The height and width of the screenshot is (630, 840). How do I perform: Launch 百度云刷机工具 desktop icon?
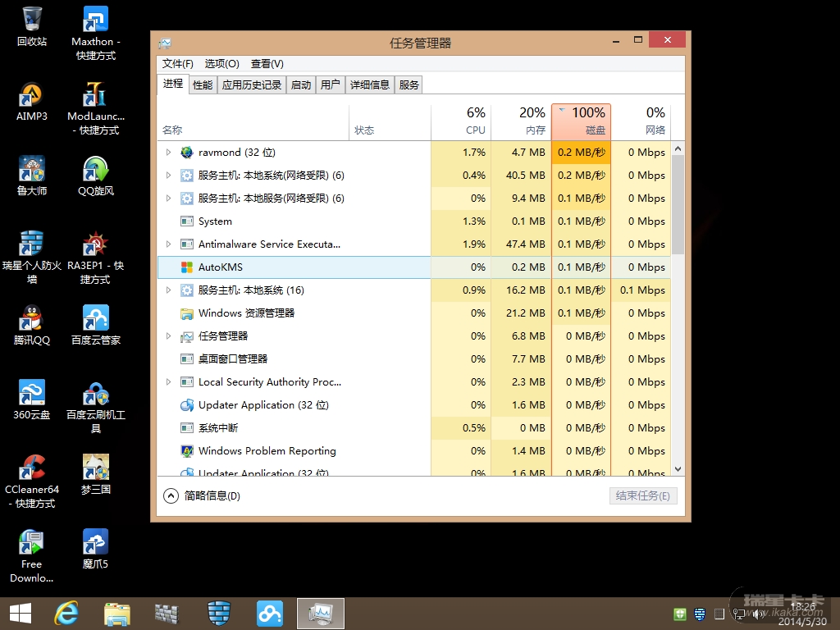click(95, 406)
